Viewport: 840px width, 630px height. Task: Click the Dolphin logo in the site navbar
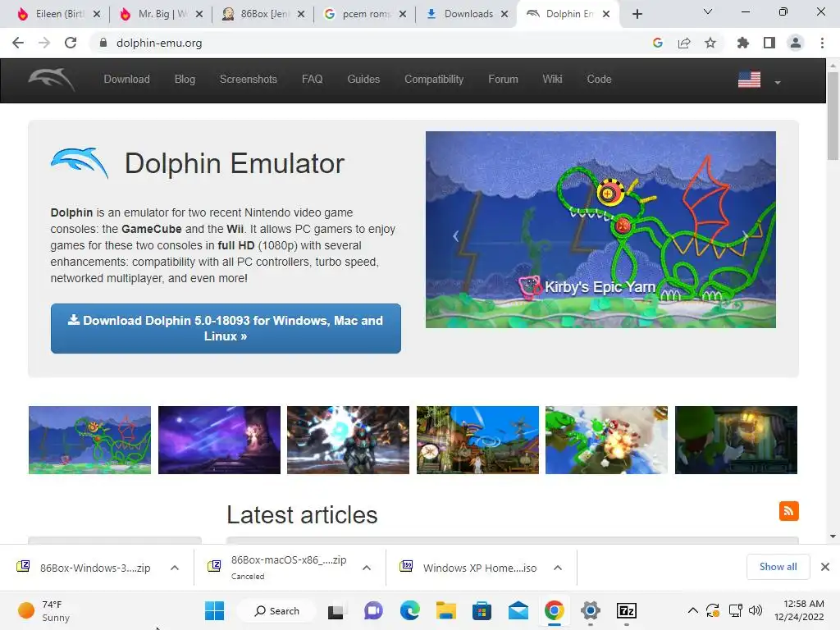point(52,80)
